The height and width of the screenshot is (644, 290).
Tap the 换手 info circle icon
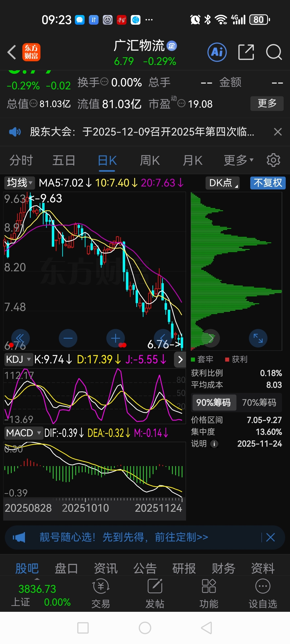pos(104,81)
